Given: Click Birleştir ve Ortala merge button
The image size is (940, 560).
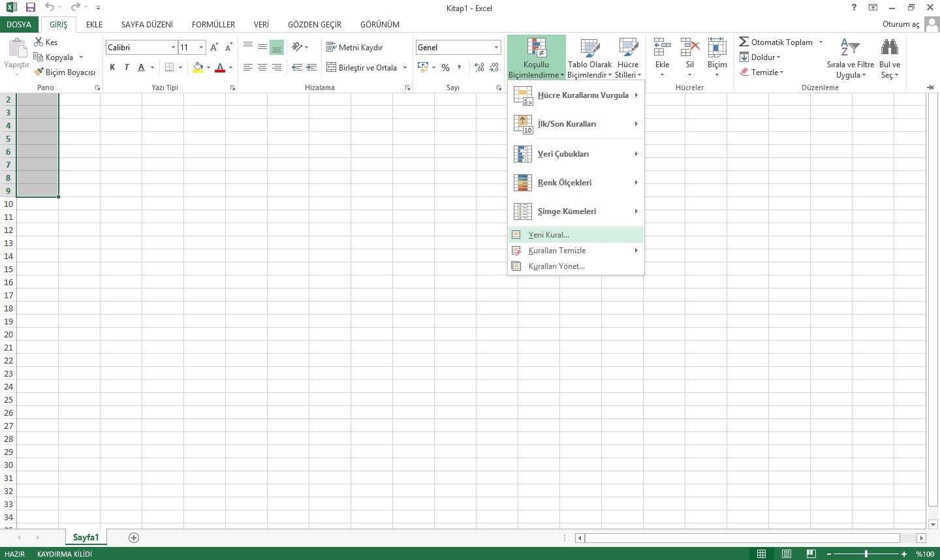Looking at the screenshot, I should click(x=362, y=67).
